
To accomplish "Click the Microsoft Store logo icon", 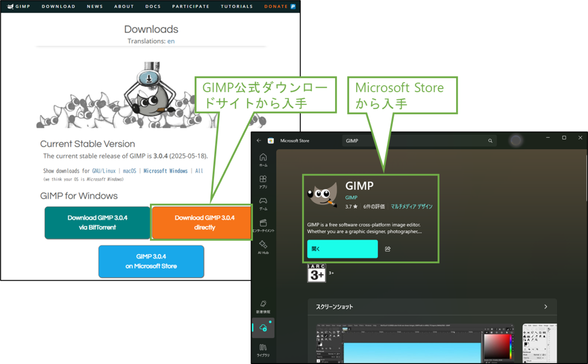I will pyautogui.click(x=270, y=141).
